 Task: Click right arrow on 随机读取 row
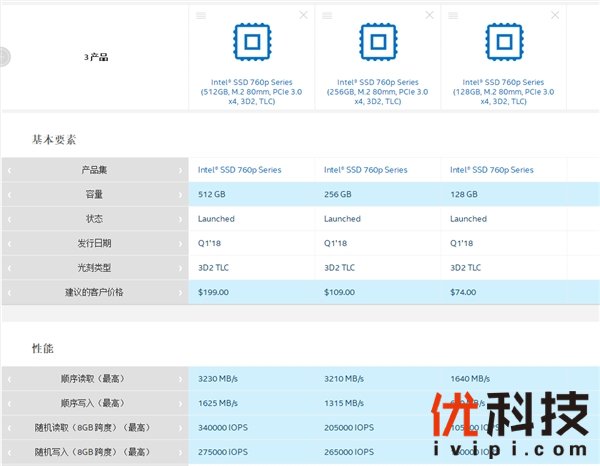pos(181,428)
